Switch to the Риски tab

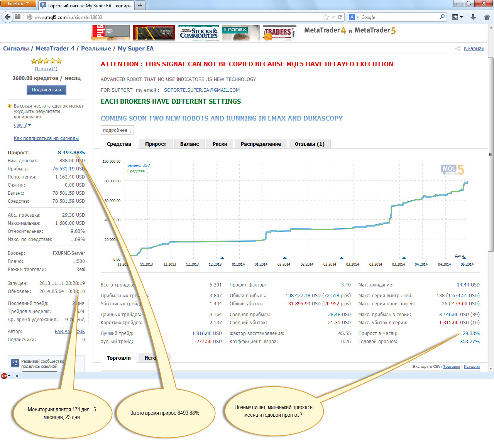[x=220, y=144]
